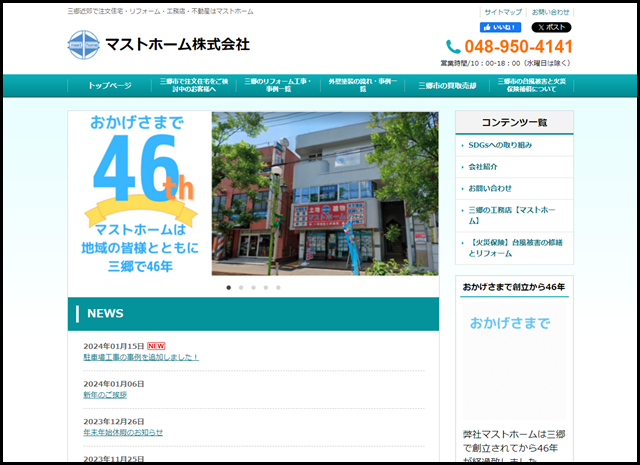The width and height of the screenshot is (640, 465).
Task: Select the fourth slideshow pagination dot
Action: tap(266, 288)
